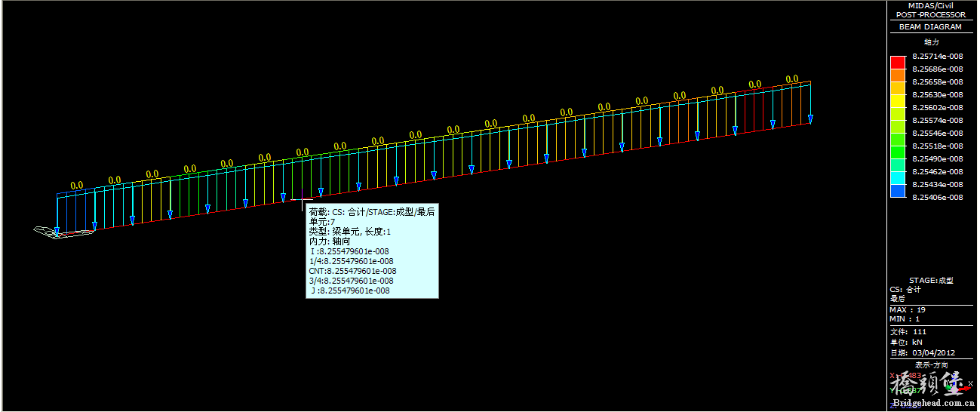Click the CS: 合计 label in side panel
Image resolution: width=980 pixels, height=412 pixels.
[x=905, y=289]
